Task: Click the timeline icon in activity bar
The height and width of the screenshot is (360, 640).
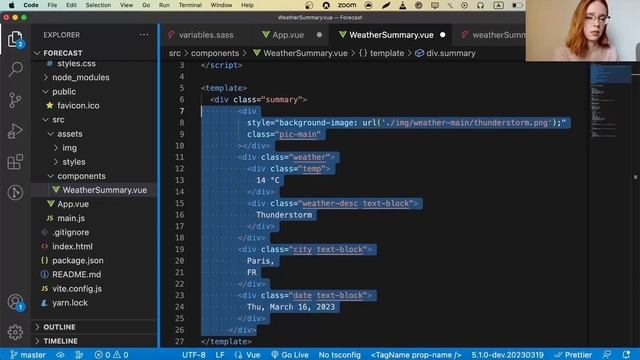Action: click(15, 192)
